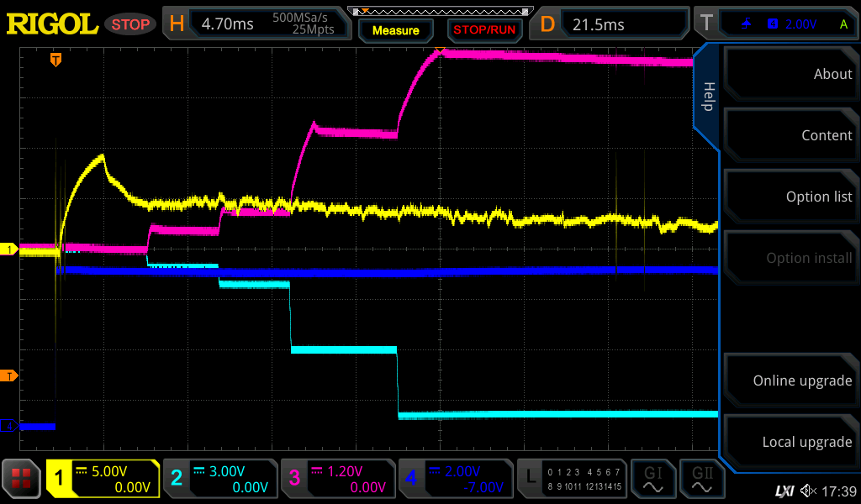Open horizontal timebase settings showing 4.70ms
The height and width of the screenshot is (504, 861).
pos(256,24)
